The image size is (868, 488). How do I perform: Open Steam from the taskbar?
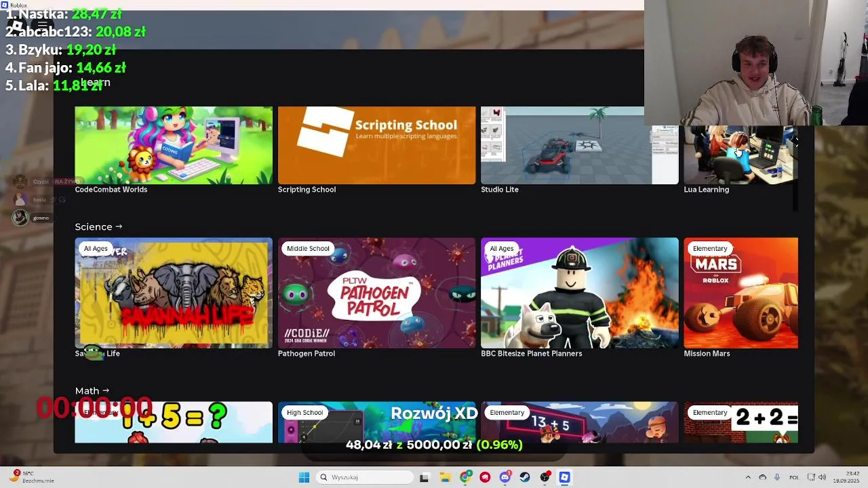[525, 477]
